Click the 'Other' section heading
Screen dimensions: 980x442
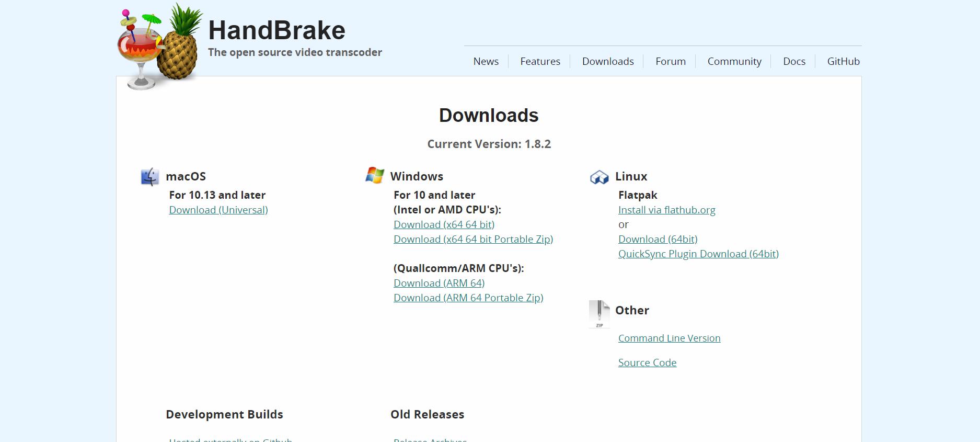632,310
